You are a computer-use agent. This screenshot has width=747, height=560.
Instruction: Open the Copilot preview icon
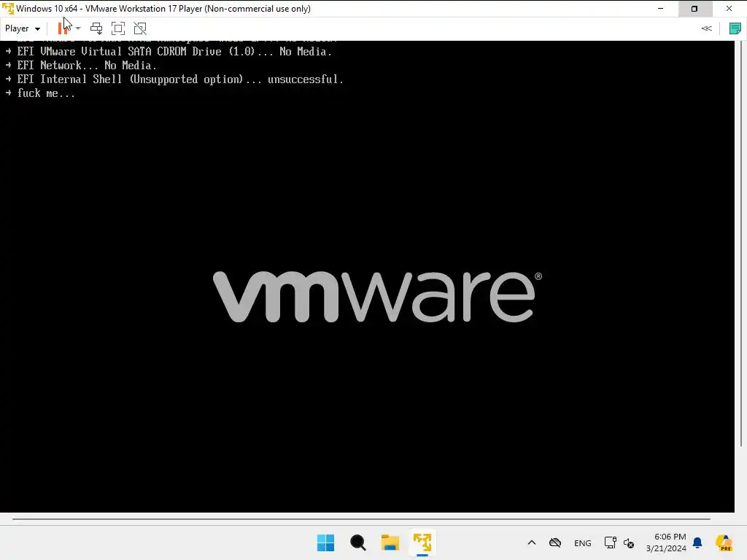[724, 542]
